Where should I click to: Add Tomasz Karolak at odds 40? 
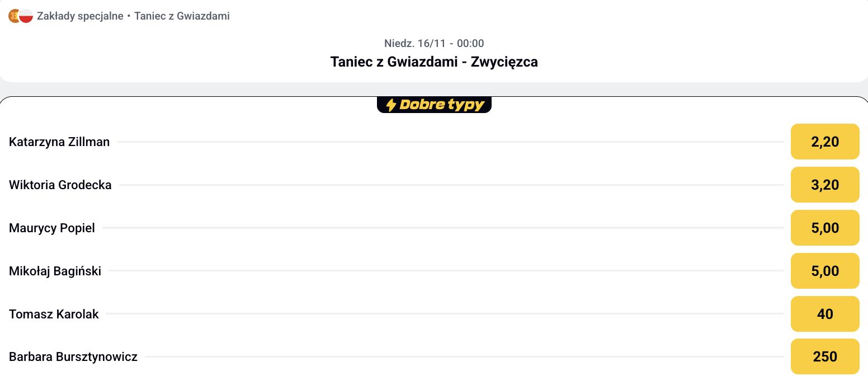(824, 314)
